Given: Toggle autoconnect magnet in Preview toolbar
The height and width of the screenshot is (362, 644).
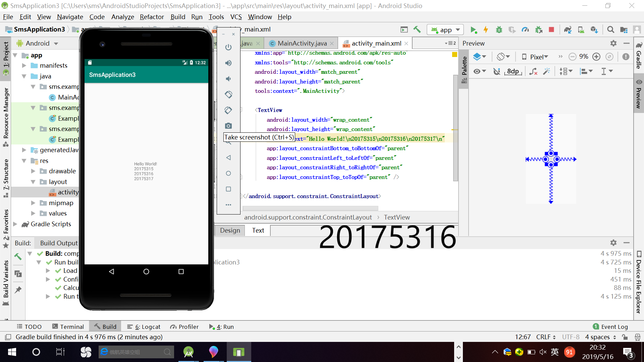Looking at the screenshot, I should point(497,71).
